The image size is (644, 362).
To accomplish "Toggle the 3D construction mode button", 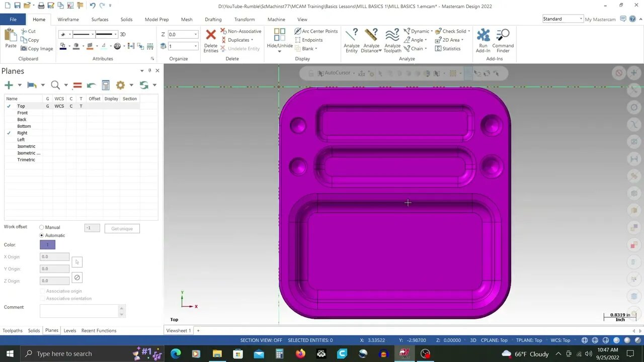I will (x=122, y=34).
